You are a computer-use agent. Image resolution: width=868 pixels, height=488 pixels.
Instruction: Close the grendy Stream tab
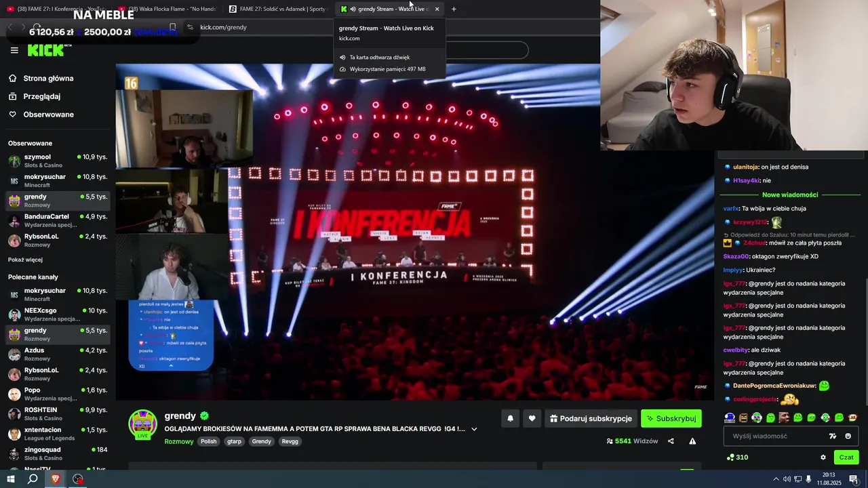pyautogui.click(x=437, y=9)
